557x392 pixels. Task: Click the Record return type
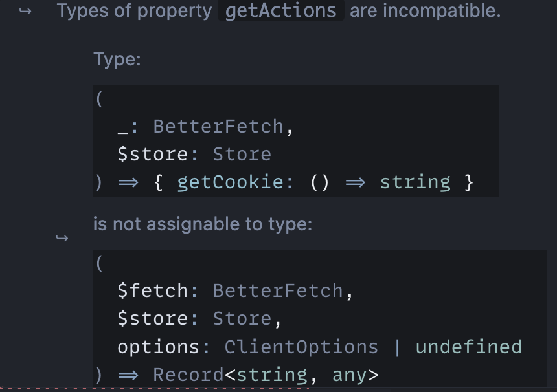188,375
